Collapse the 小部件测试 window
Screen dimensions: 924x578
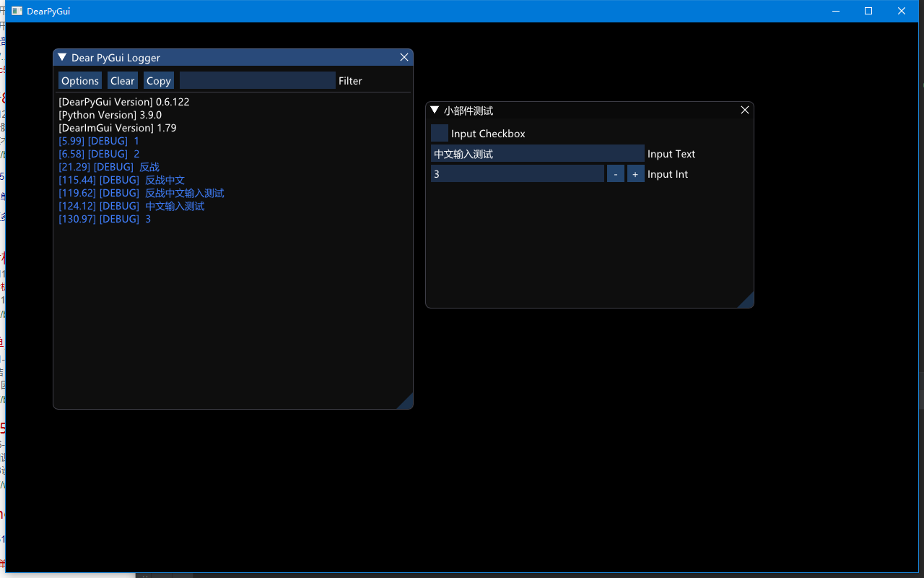(434, 110)
